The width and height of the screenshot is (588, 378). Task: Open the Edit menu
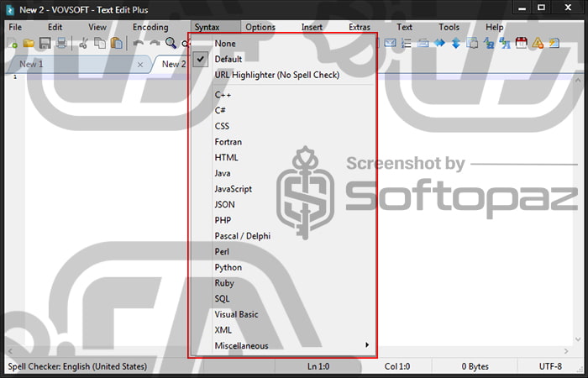(x=55, y=27)
